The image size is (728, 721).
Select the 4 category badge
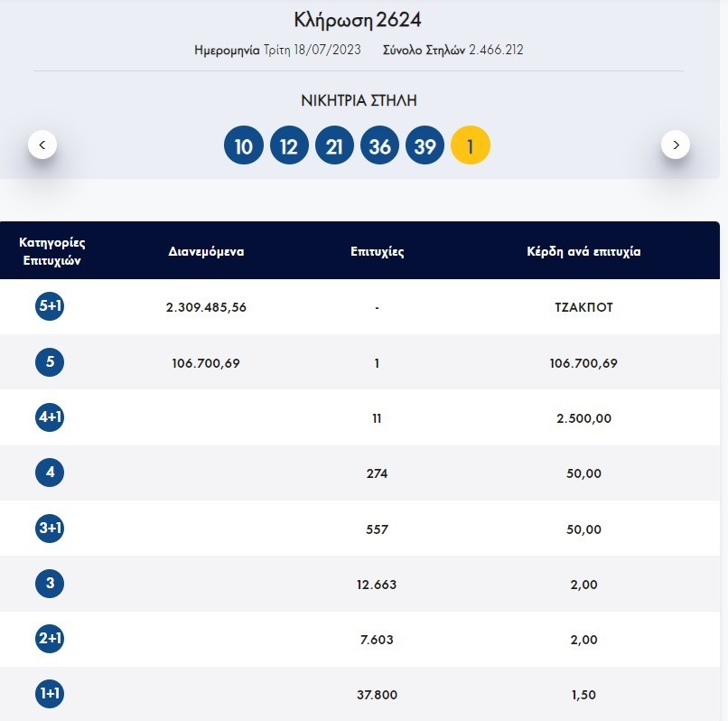(x=50, y=473)
